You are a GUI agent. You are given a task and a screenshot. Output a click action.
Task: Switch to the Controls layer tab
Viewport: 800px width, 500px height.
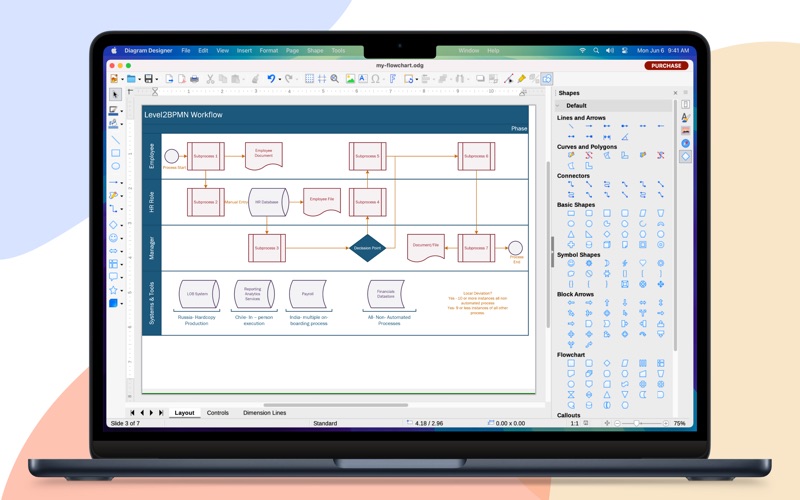click(218, 413)
